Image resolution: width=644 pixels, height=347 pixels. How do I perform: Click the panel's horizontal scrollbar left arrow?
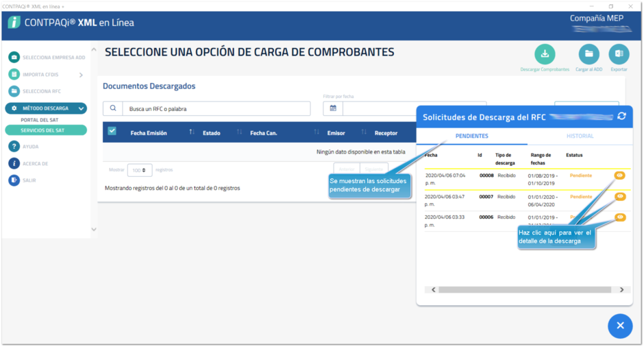(x=433, y=290)
